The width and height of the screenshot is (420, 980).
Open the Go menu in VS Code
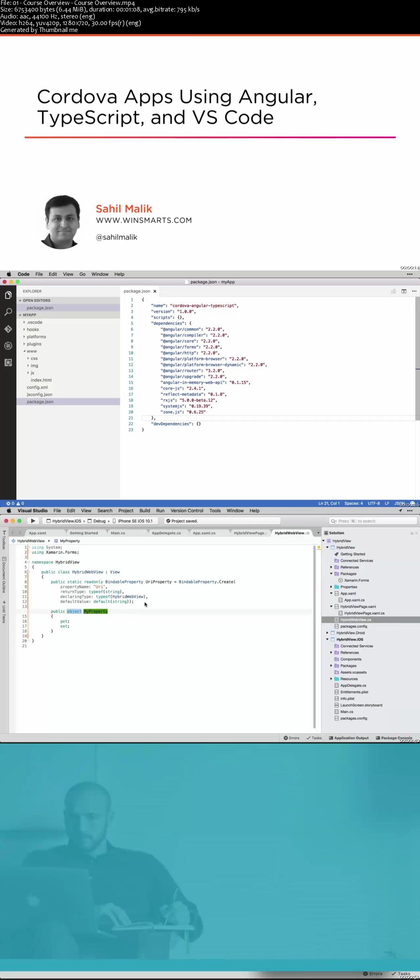(82, 274)
